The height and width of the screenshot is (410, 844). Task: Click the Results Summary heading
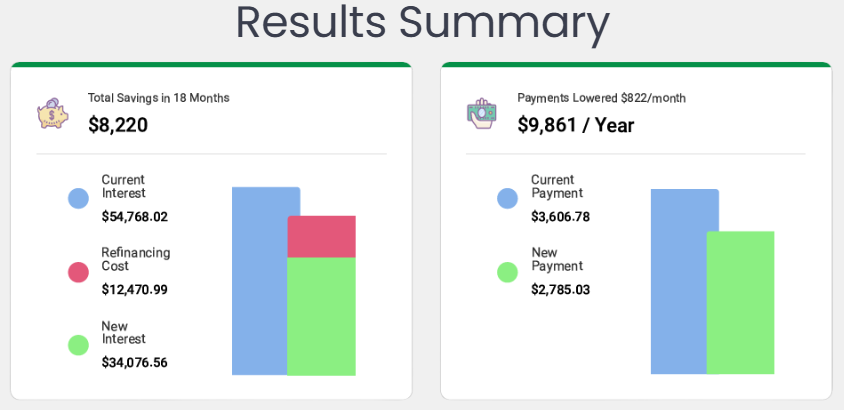coord(422,24)
